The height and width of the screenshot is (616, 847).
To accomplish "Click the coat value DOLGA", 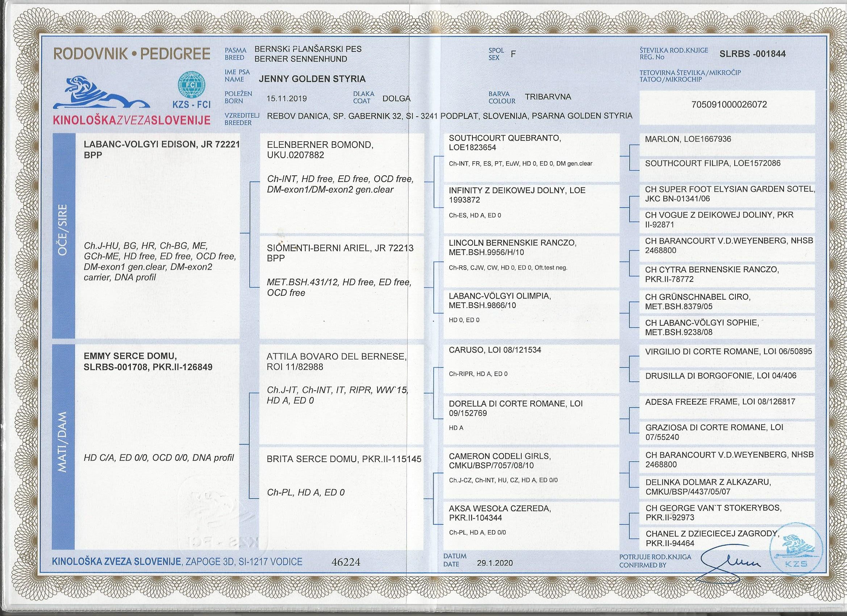I will pyautogui.click(x=396, y=99).
